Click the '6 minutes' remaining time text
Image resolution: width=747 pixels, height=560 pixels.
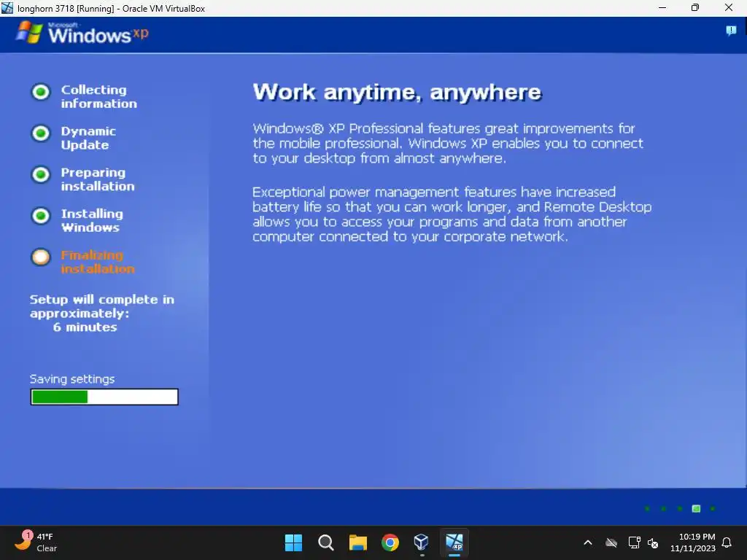[x=85, y=327]
